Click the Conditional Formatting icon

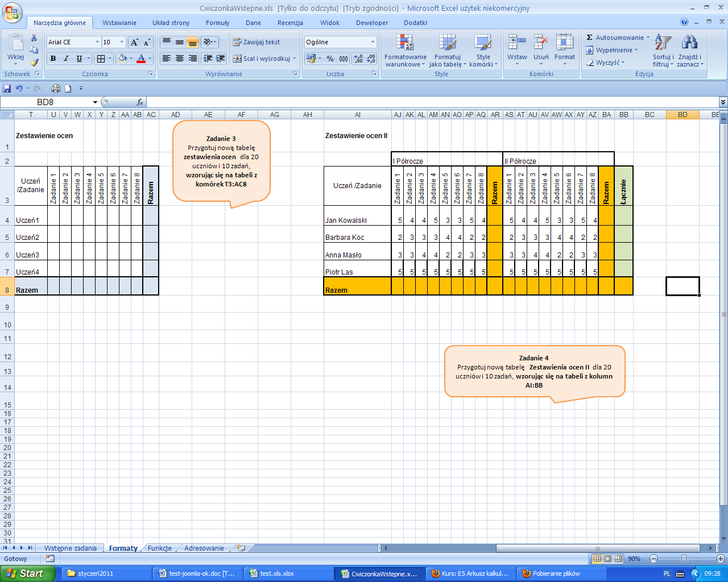[405, 43]
